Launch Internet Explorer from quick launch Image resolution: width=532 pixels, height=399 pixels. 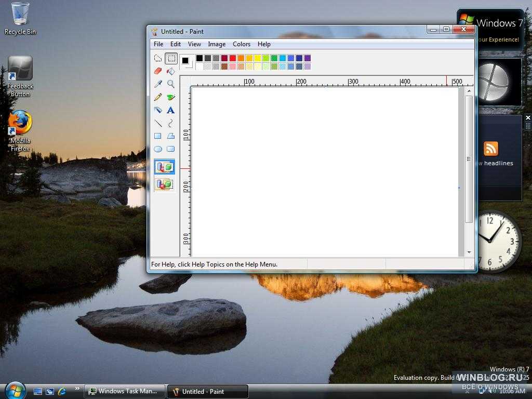[x=62, y=392]
